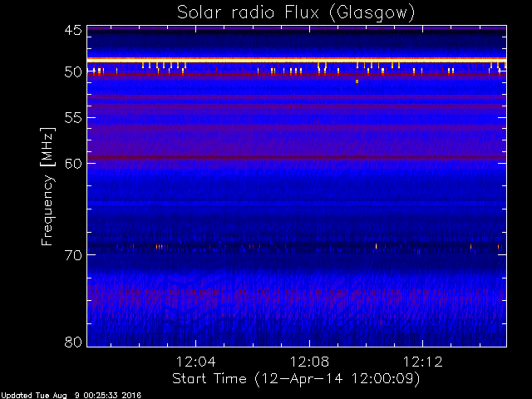Click the '70' frequency axis label
Screen dimensions: 532x399
pos(73,255)
